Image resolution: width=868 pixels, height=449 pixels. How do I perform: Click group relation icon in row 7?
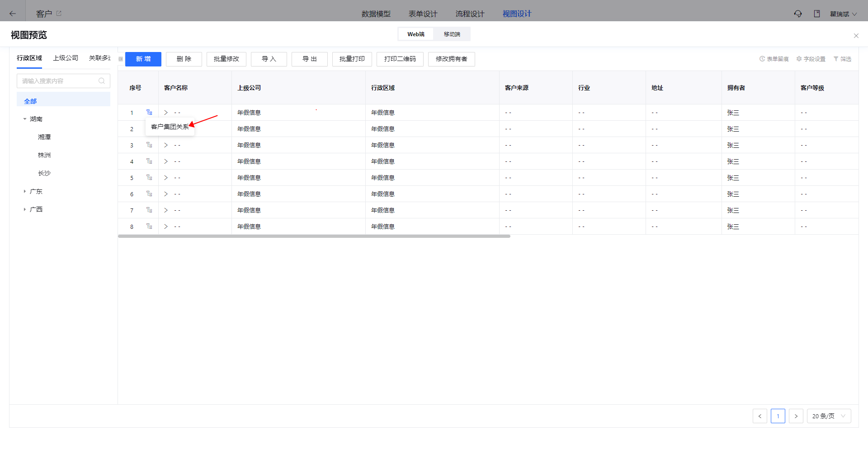(149, 210)
